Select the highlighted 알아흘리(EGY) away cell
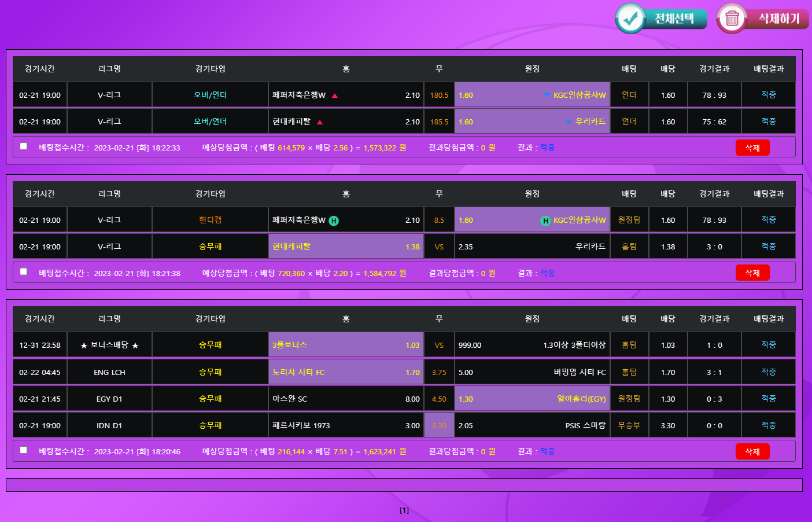Viewport: 812px width, 522px height. pos(532,399)
